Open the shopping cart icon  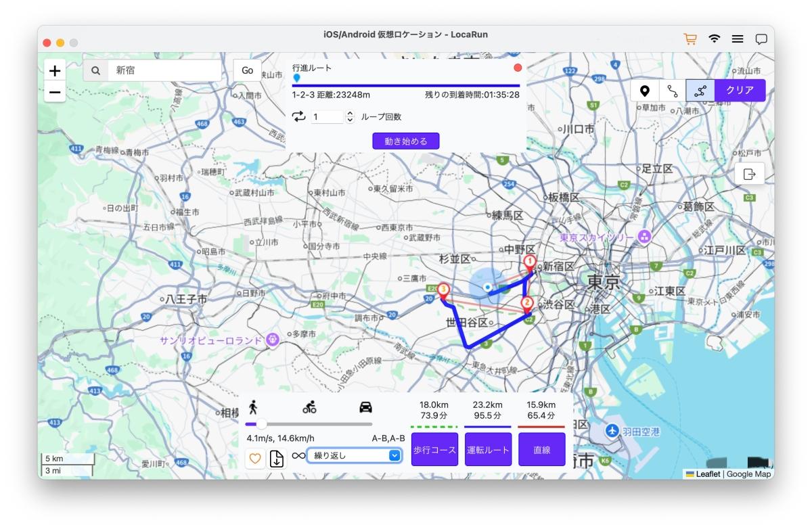(690, 39)
